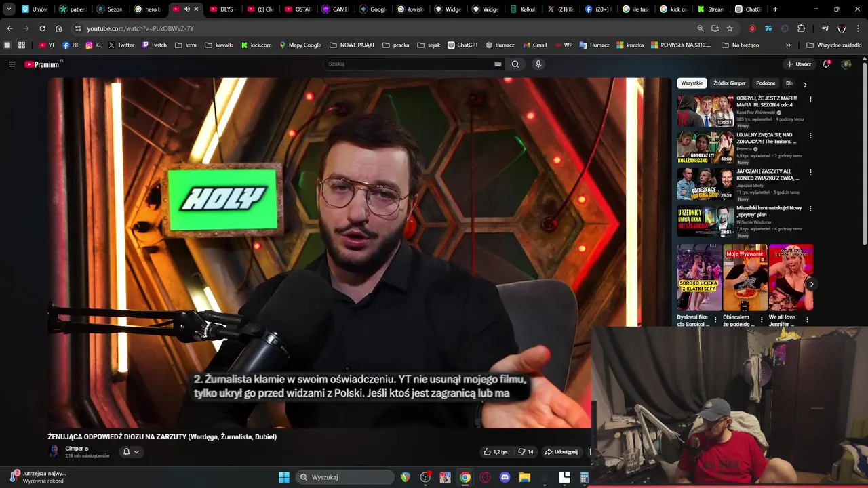Open the Windows Start menu
Screen dimensions: 868x488
(284, 477)
